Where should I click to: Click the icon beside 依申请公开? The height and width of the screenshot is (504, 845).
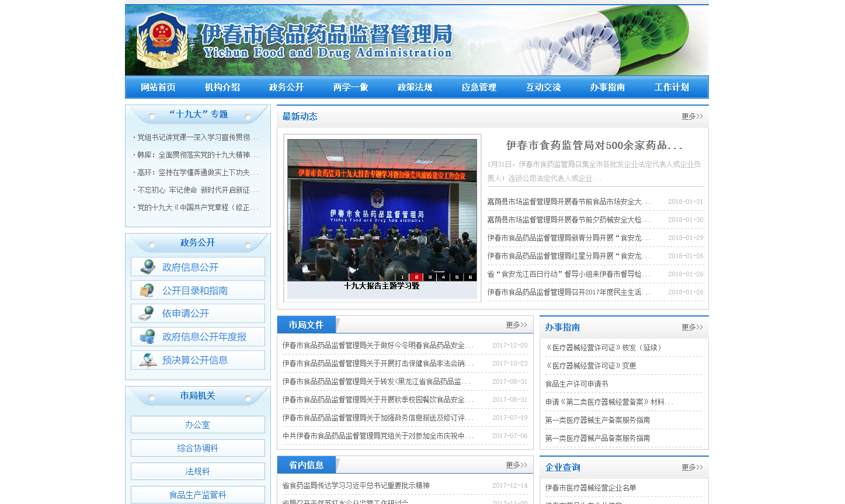148,314
